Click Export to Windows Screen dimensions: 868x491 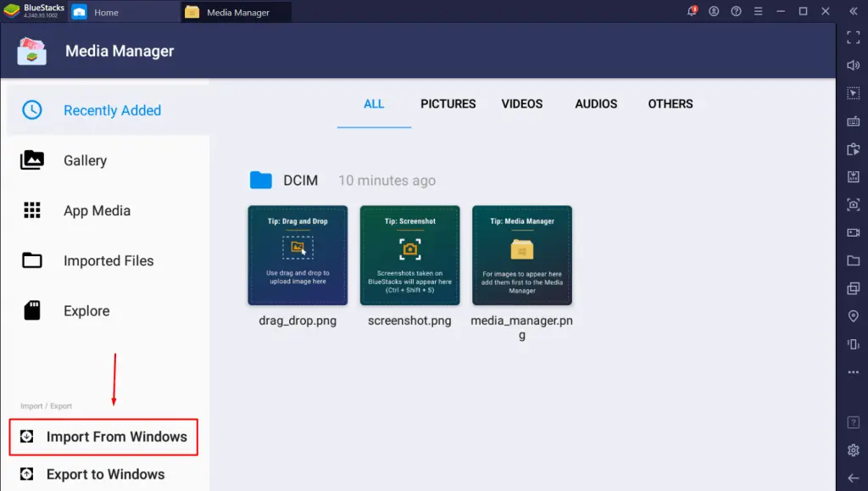(103, 474)
